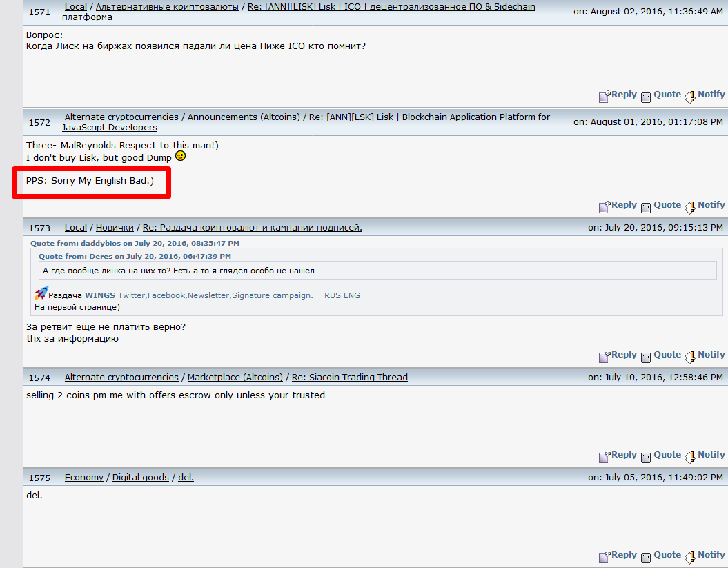Click the Notify text for post 1575
This screenshot has width=728, height=568.
click(x=711, y=554)
